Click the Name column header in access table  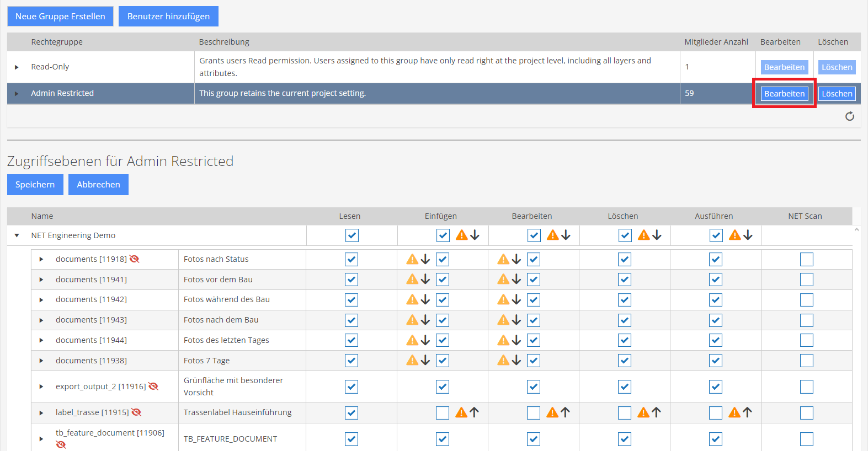42,216
